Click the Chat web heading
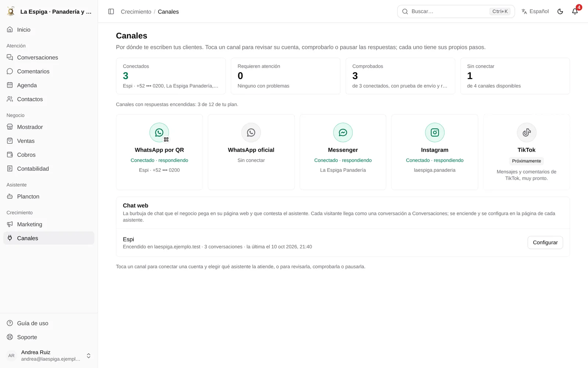This screenshot has width=588, height=368. tap(136, 206)
